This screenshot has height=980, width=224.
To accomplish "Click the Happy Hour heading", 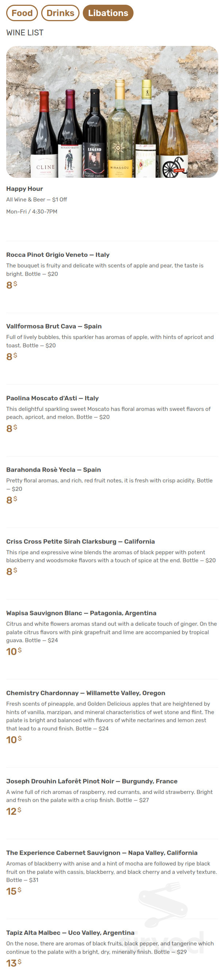I will [x=25, y=189].
